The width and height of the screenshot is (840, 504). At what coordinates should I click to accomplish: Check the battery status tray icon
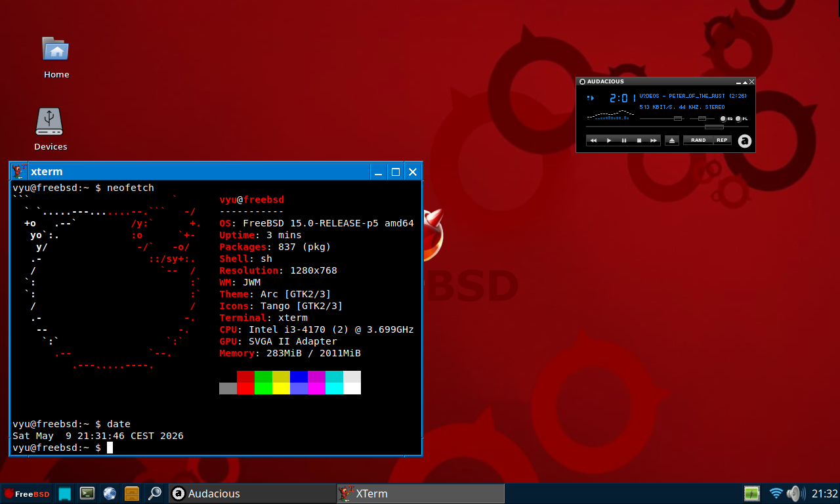click(x=752, y=493)
